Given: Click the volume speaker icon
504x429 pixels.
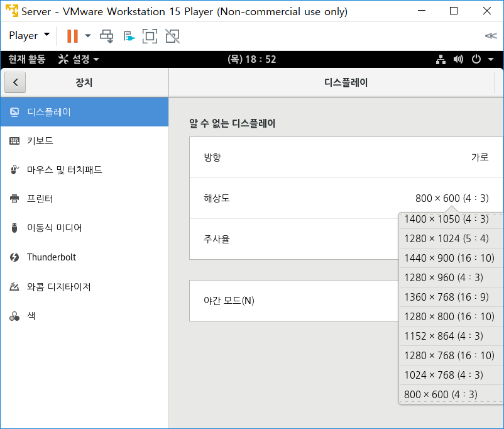Looking at the screenshot, I should (x=458, y=59).
